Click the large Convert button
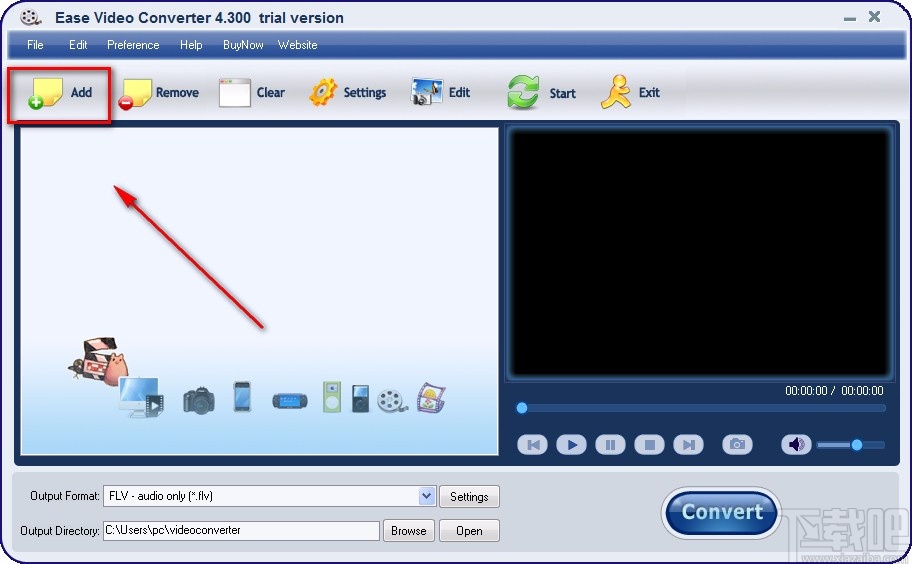The image size is (912, 564). point(721,512)
